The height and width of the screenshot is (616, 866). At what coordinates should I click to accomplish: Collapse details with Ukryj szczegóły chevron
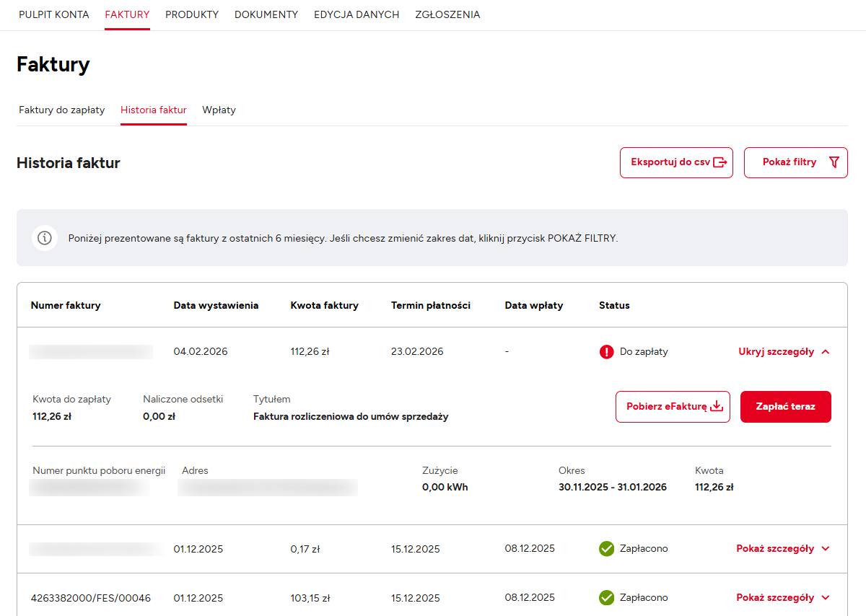coord(826,352)
